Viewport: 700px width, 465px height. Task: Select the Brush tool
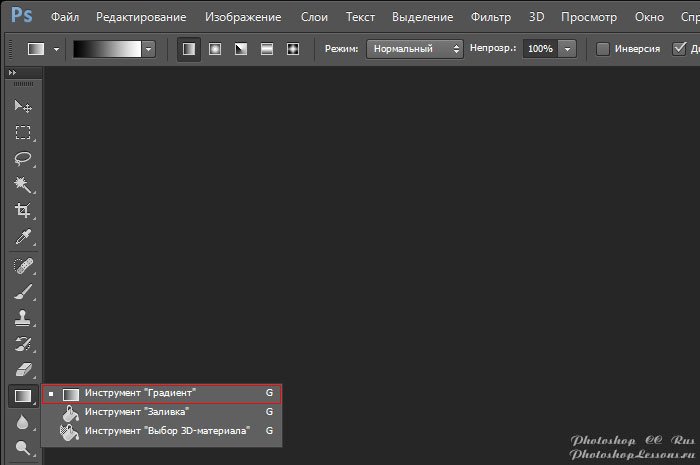(22, 292)
